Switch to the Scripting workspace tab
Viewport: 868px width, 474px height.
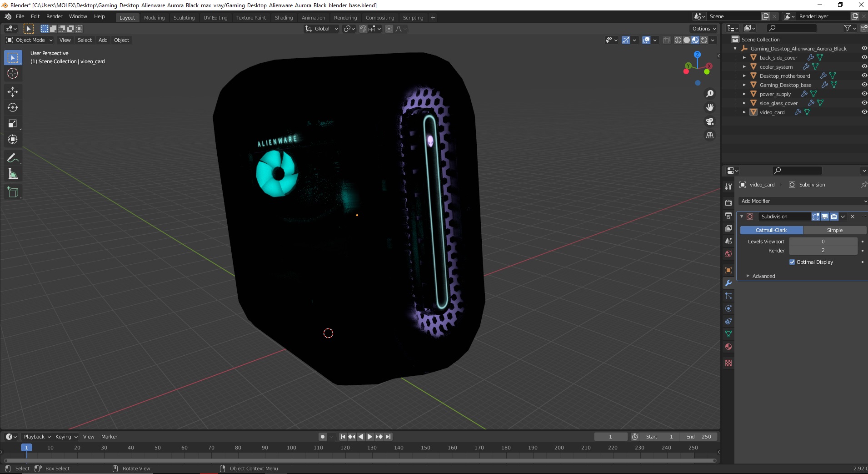coord(413,18)
